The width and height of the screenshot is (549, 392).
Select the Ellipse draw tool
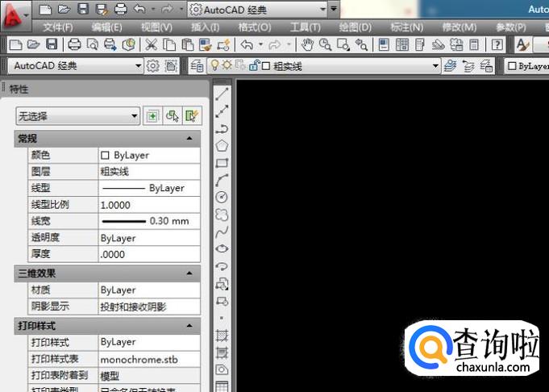222,248
